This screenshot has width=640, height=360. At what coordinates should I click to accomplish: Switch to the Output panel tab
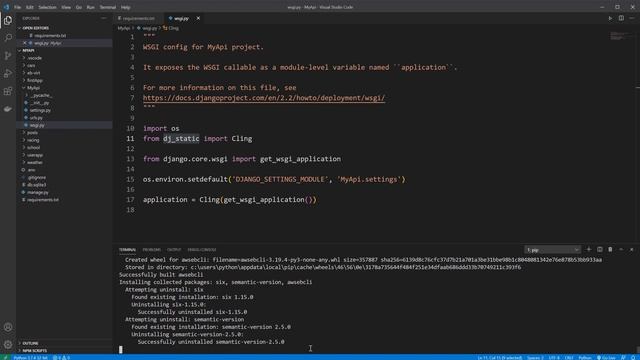tap(173, 249)
